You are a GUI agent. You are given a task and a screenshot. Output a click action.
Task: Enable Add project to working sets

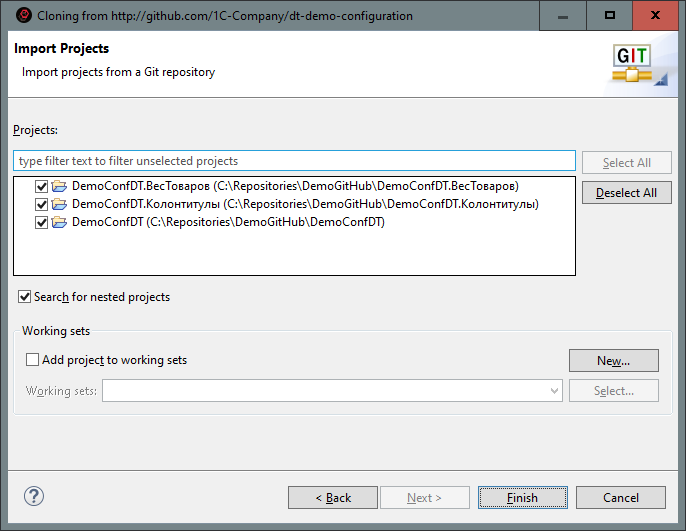(33, 360)
